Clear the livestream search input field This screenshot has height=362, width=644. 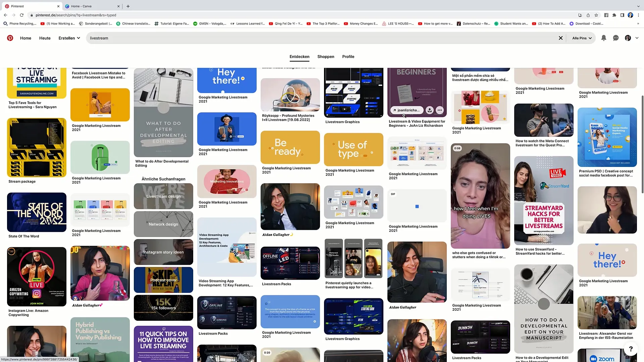click(560, 38)
